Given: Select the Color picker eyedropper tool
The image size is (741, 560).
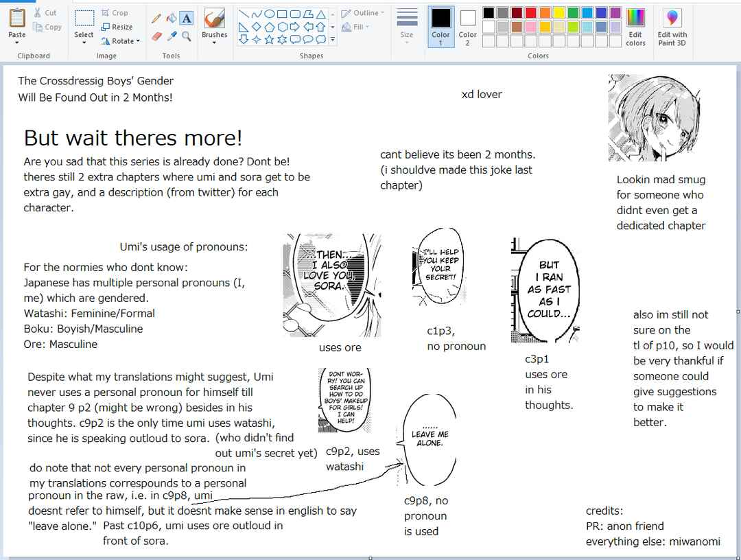Looking at the screenshot, I should click(x=172, y=36).
